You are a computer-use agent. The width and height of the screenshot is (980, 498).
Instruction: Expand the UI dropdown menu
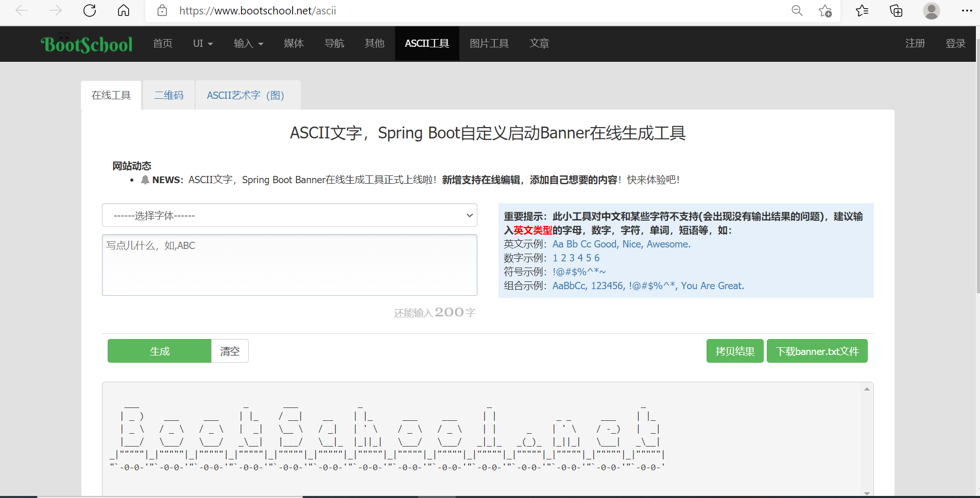coord(203,44)
